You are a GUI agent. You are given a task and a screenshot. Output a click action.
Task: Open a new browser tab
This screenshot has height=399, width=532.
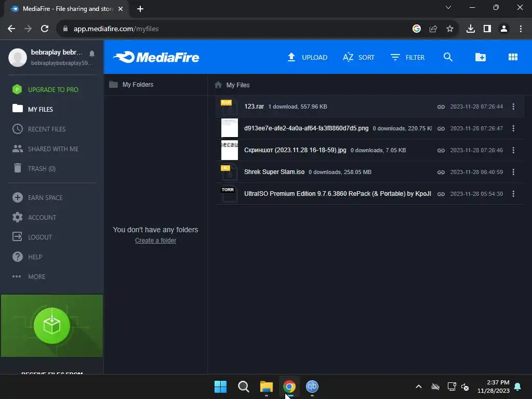coord(140,9)
